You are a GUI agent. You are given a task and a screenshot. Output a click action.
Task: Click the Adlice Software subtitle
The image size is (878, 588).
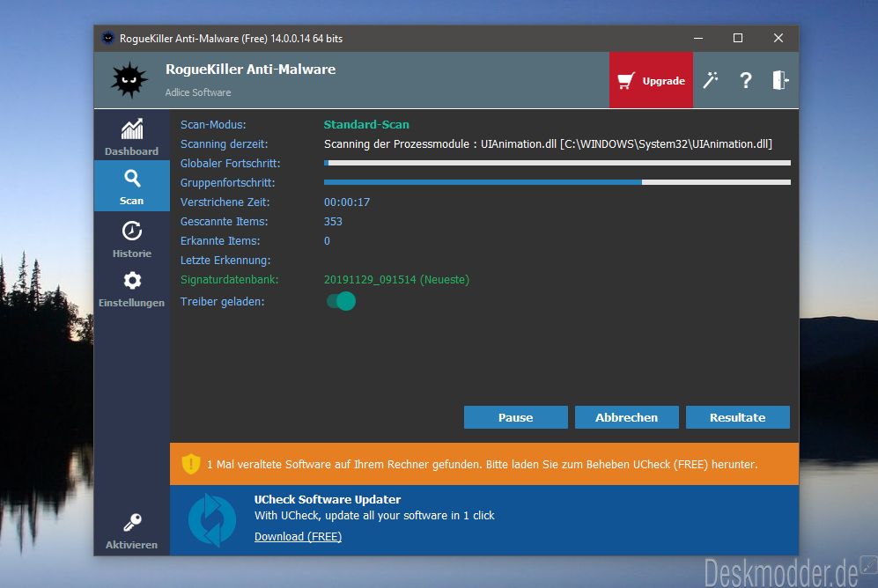pyautogui.click(x=197, y=92)
